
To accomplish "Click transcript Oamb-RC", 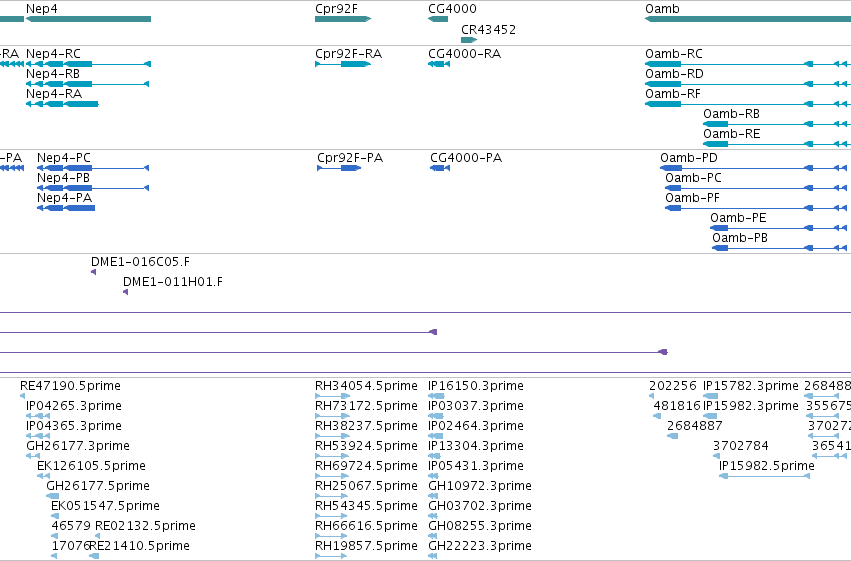I will [748, 64].
